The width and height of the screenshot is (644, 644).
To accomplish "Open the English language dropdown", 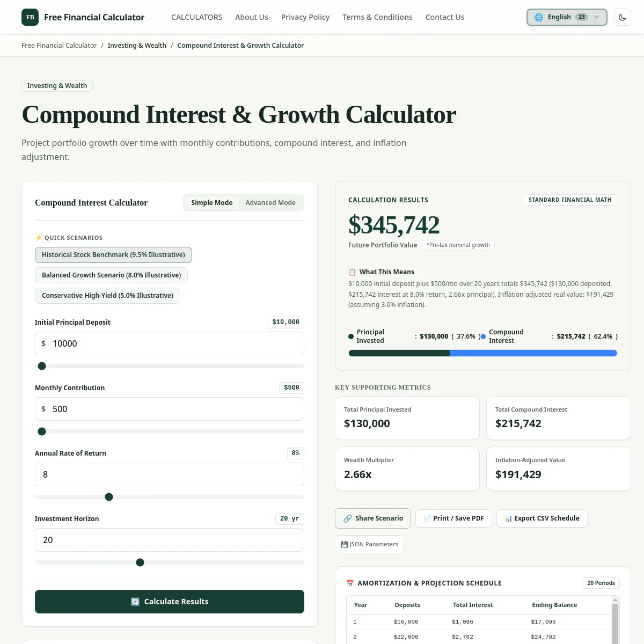I will point(567,17).
